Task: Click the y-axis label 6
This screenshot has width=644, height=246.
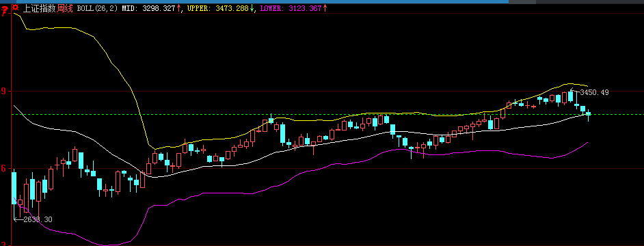Action: coord(4,168)
